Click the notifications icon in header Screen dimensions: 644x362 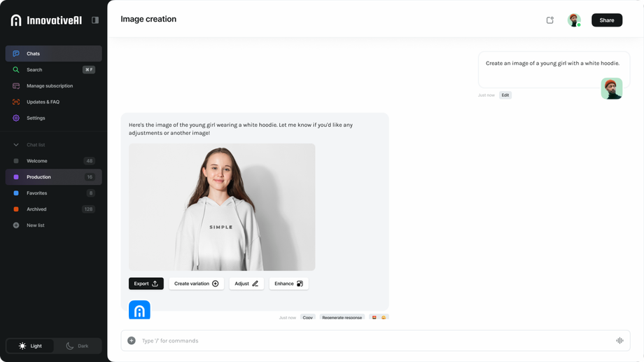click(550, 20)
